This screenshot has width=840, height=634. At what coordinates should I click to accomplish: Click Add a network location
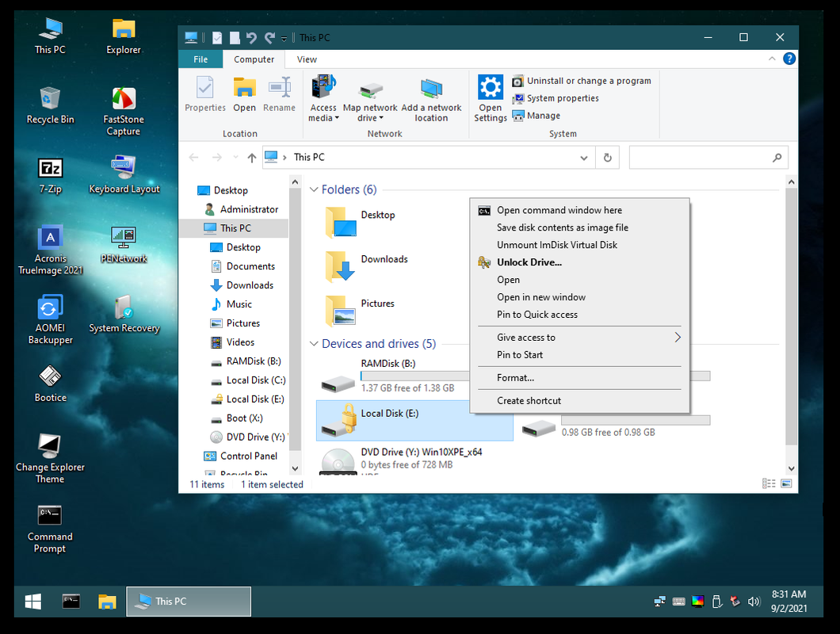tap(431, 99)
